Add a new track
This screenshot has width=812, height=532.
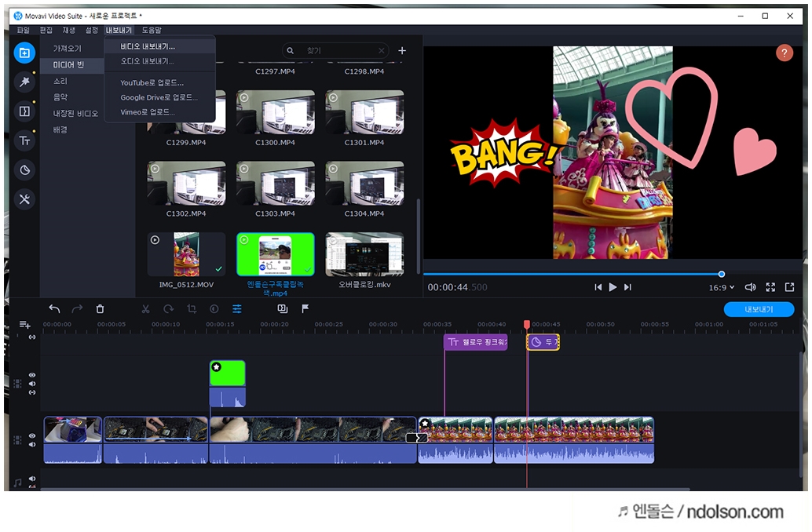24,325
